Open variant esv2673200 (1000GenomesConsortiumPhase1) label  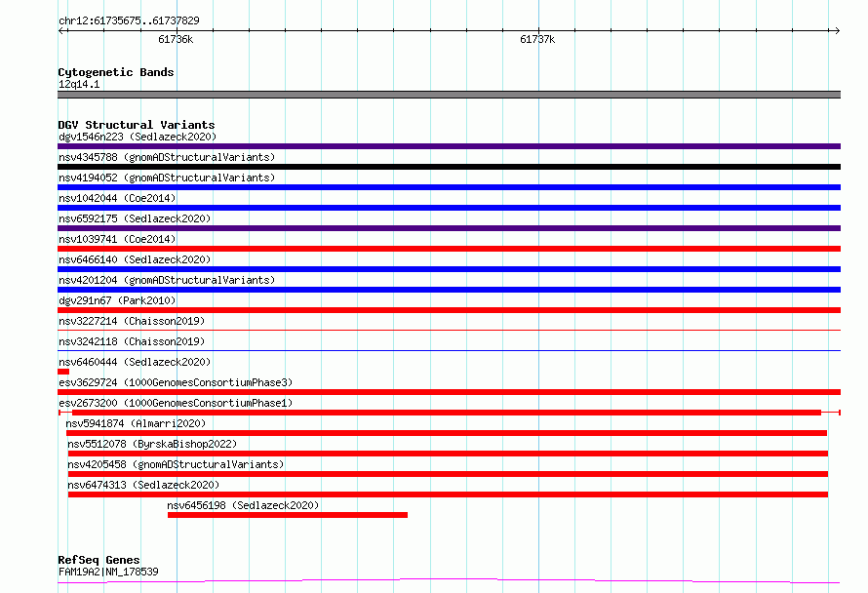pyautogui.click(x=176, y=403)
